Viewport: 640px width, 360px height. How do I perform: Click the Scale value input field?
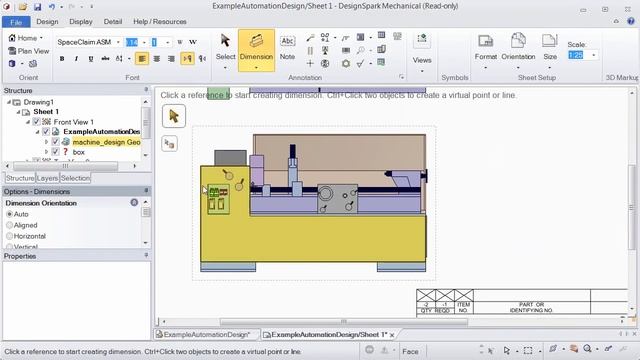(578, 55)
